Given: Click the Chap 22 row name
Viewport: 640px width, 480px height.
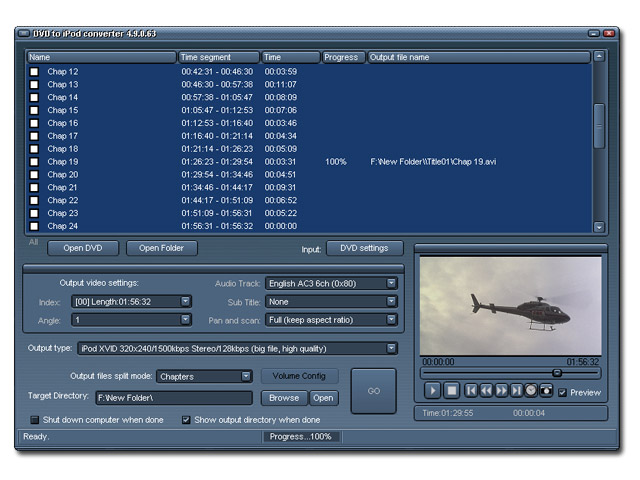Looking at the screenshot, I should pos(62,200).
